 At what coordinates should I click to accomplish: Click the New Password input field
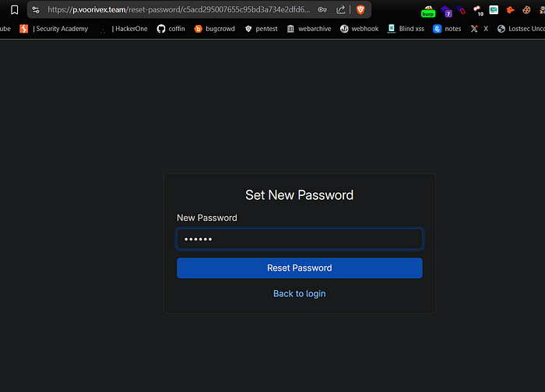[300, 239]
